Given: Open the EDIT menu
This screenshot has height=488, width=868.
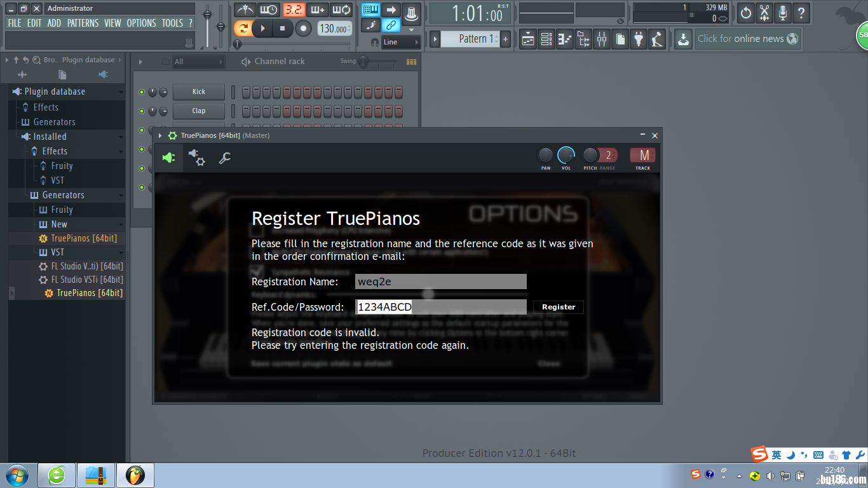Looking at the screenshot, I should click(x=34, y=23).
